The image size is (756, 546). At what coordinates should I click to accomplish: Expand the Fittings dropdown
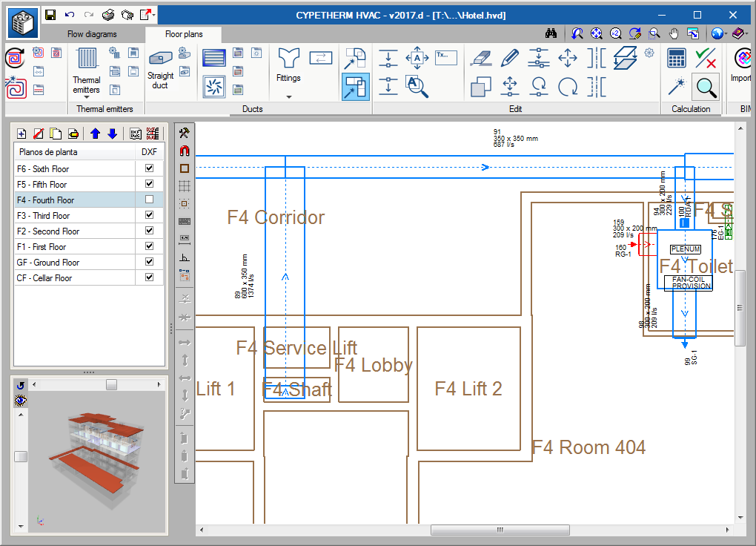point(288,96)
